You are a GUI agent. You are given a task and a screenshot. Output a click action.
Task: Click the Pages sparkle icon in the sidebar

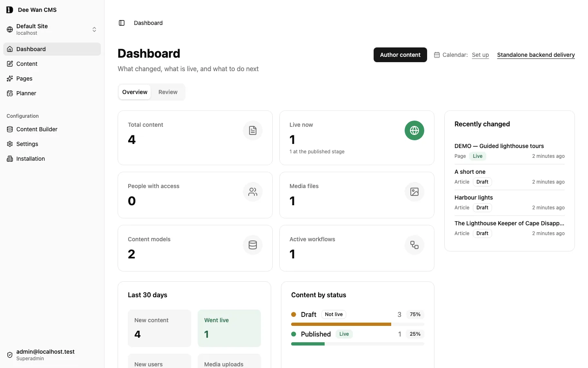pos(10,79)
